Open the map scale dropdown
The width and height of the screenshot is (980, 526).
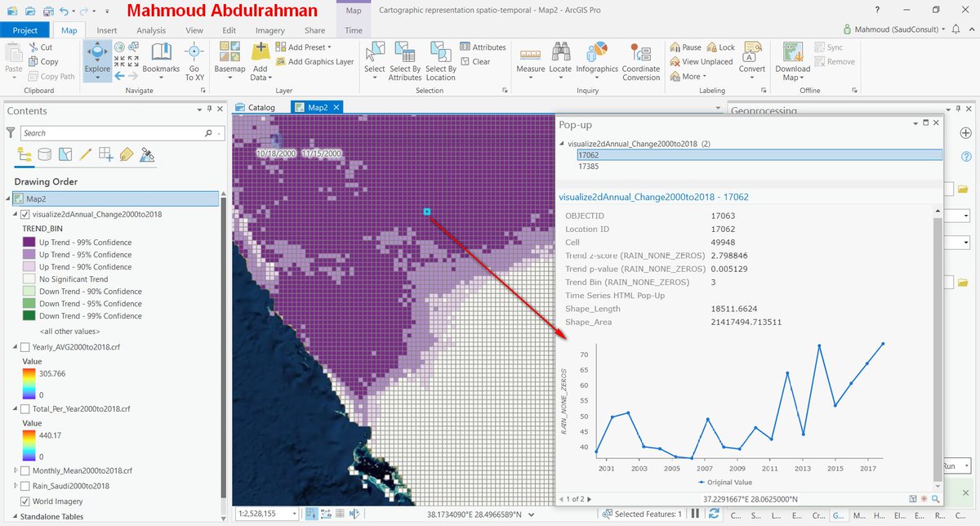(x=293, y=514)
